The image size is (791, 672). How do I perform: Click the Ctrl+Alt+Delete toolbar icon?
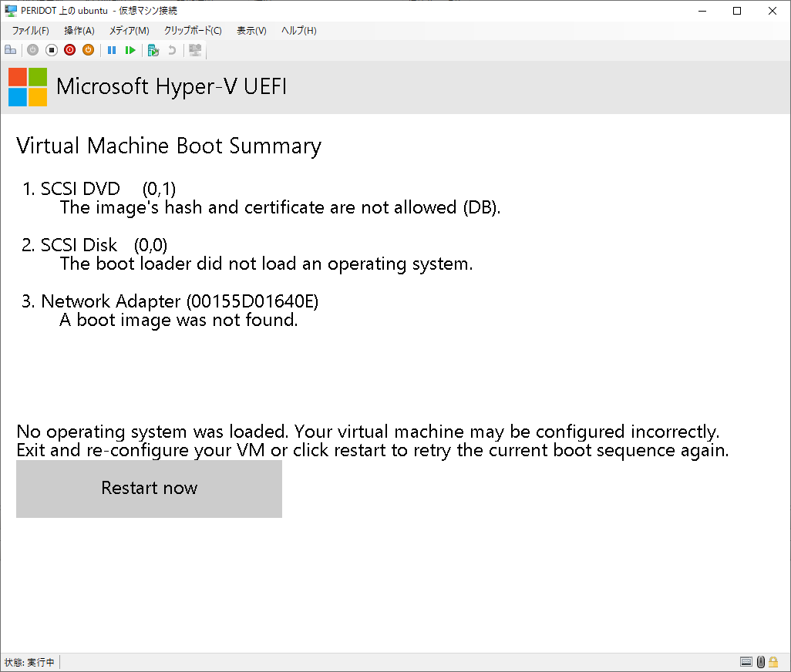(x=11, y=50)
